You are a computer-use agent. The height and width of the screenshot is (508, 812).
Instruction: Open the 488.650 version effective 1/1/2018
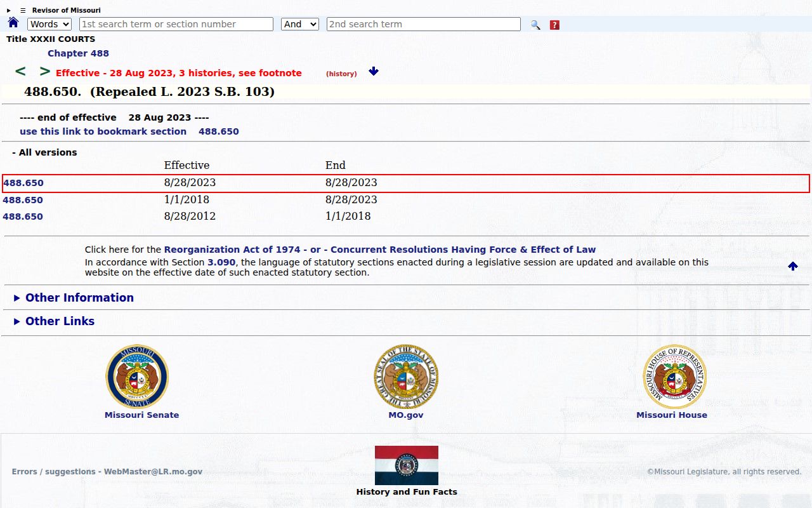pyautogui.click(x=23, y=200)
